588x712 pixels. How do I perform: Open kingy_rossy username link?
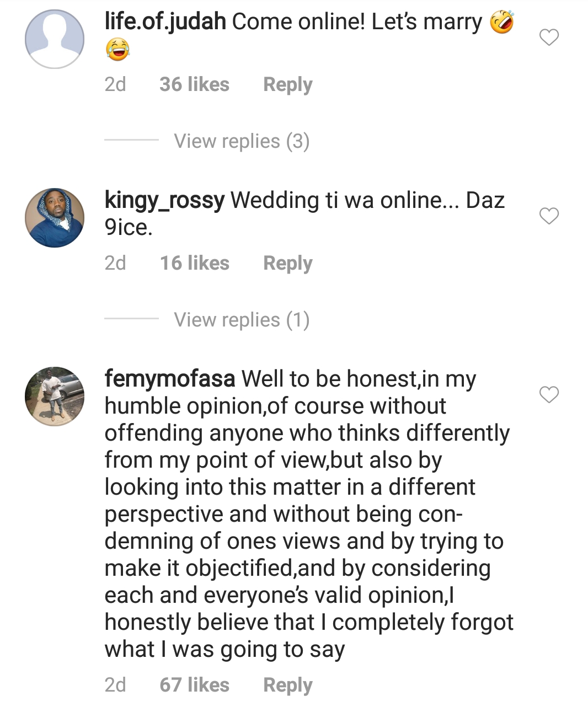pos(164,200)
